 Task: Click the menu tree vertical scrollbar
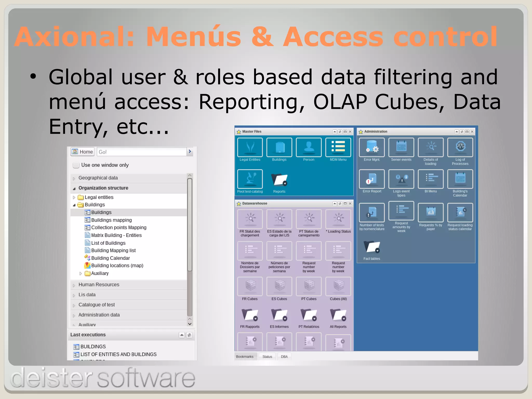click(x=190, y=225)
